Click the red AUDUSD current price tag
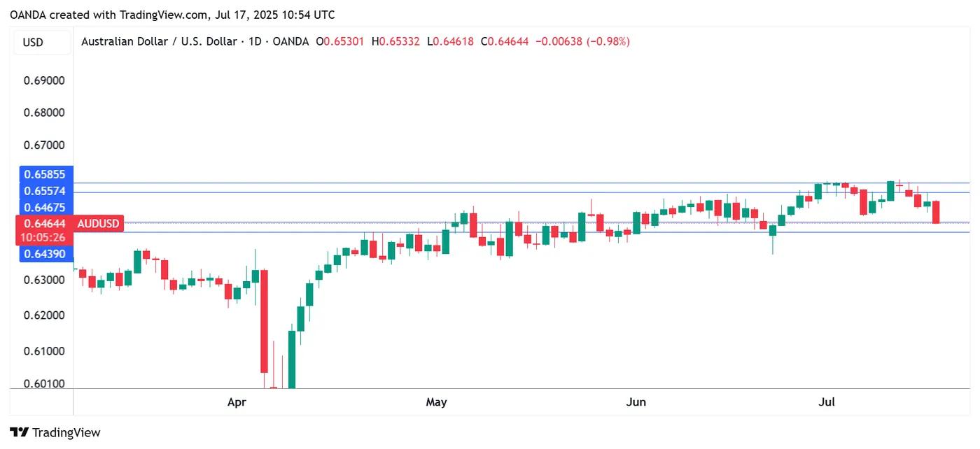The image size is (980, 449). (98, 224)
